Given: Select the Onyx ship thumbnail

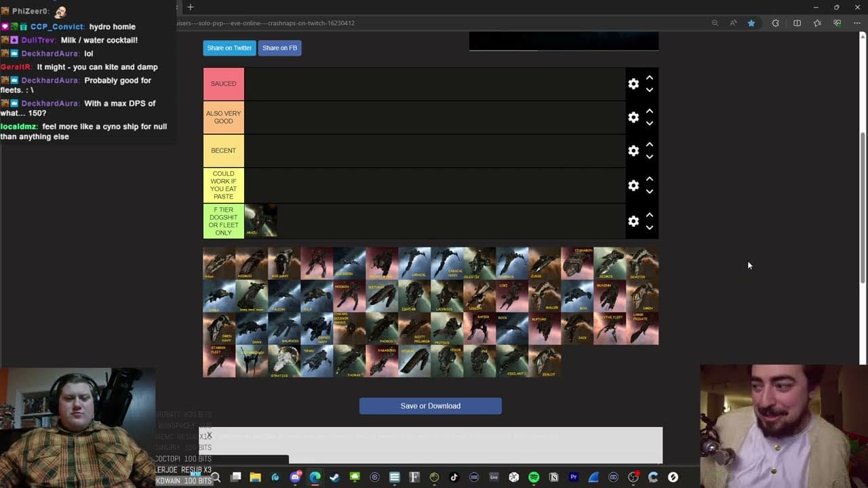Looking at the screenshot, I should point(252,329).
